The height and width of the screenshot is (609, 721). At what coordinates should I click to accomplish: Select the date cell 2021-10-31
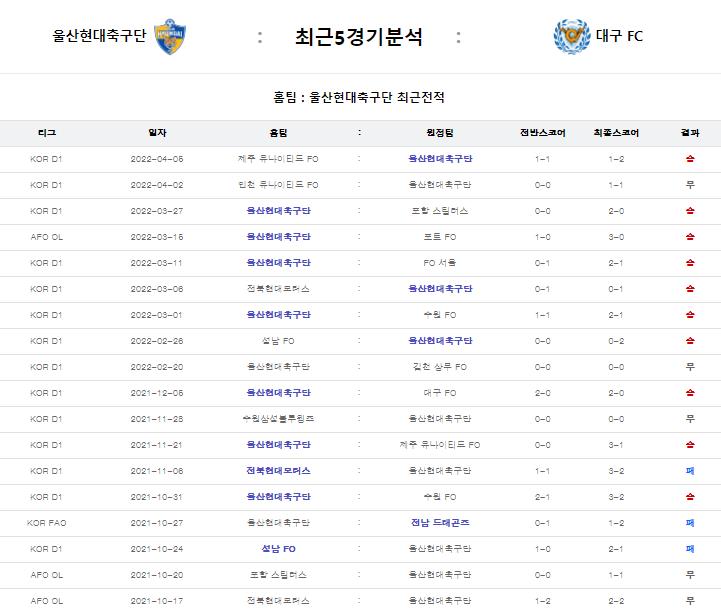click(157, 497)
